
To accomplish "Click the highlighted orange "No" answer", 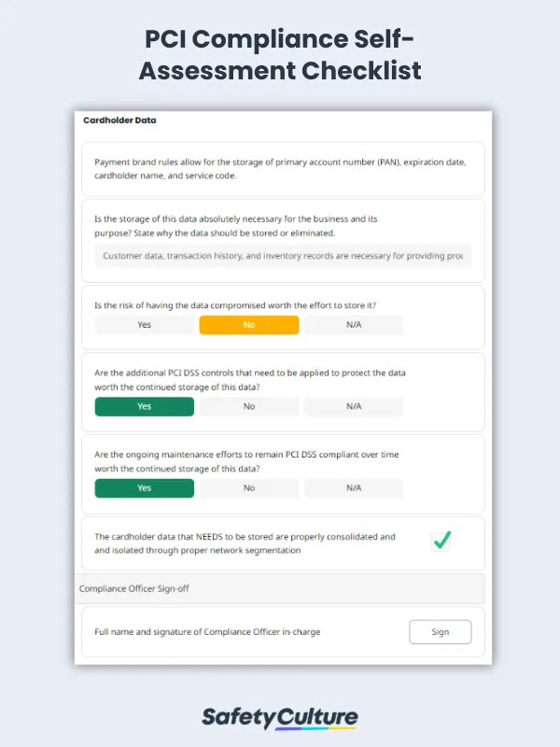I will pyautogui.click(x=248, y=324).
